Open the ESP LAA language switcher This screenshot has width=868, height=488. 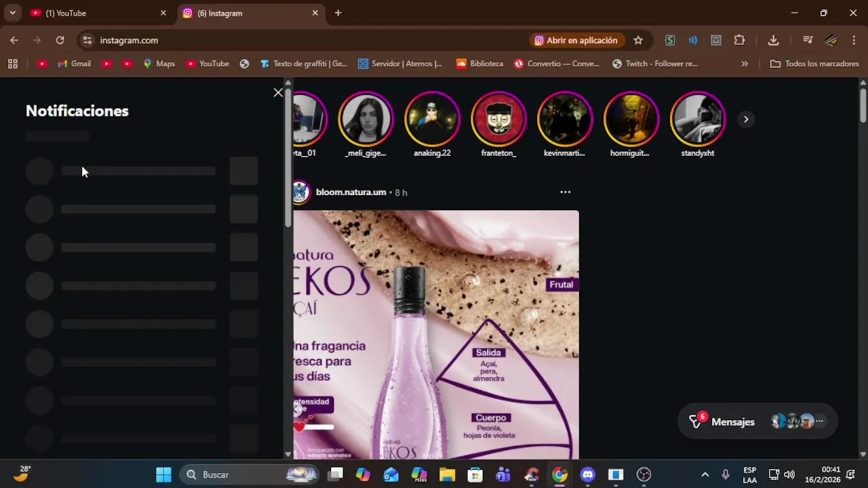click(749, 474)
